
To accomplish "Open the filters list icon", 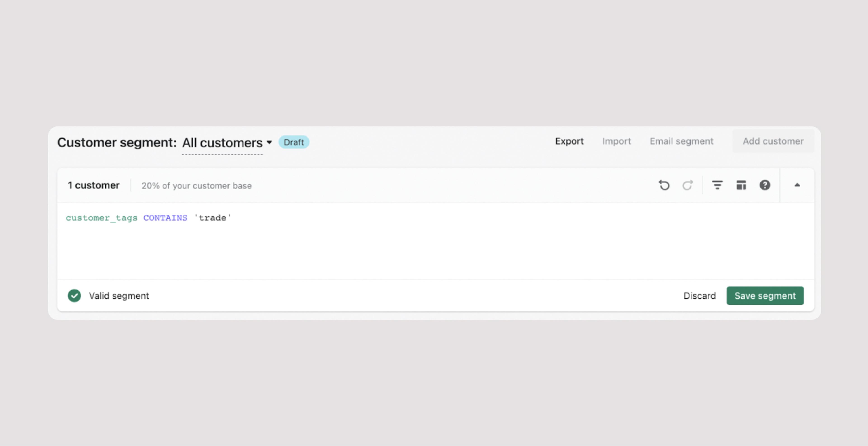I will (x=717, y=185).
